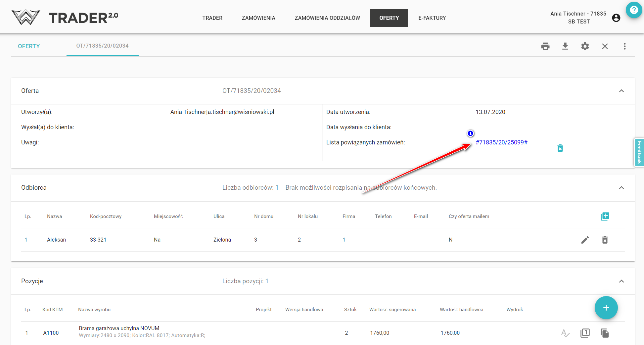
Task: Open linked order #71835/20/25099#
Action: coord(501,142)
